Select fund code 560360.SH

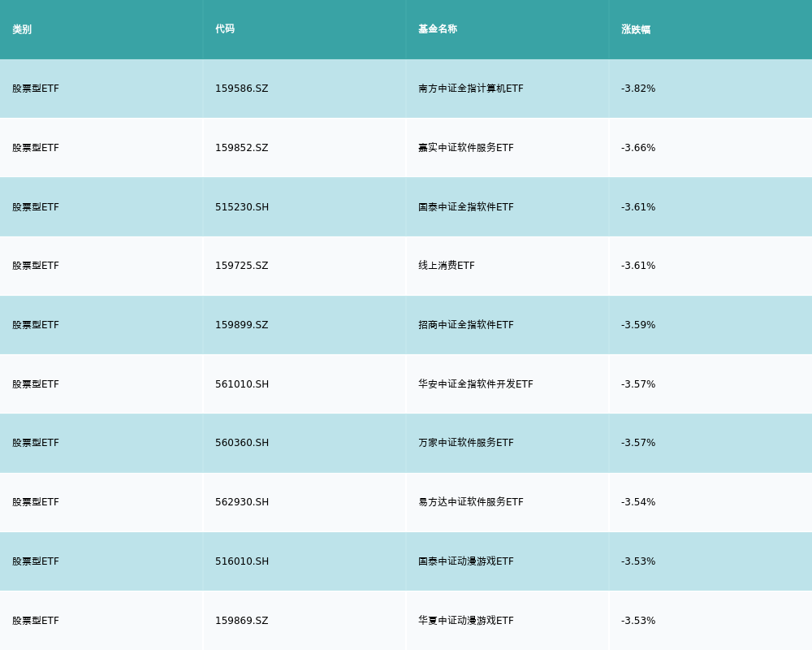click(242, 443)
